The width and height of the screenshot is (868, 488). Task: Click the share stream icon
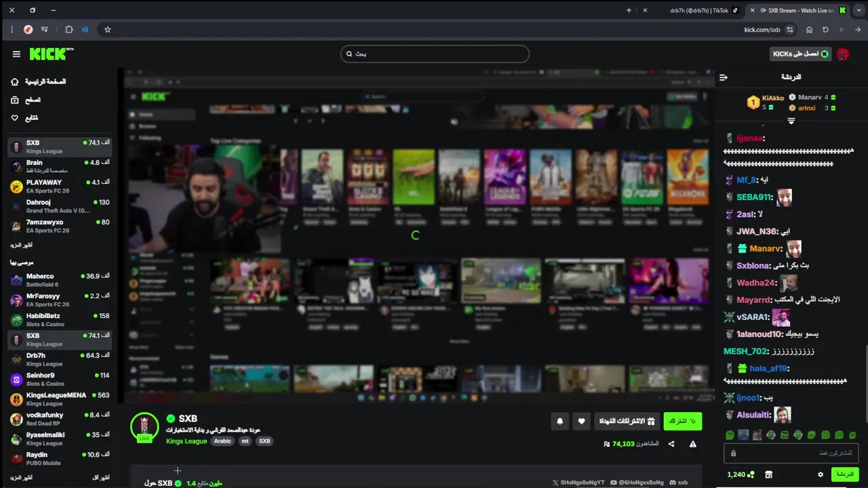tap(671, 444)
